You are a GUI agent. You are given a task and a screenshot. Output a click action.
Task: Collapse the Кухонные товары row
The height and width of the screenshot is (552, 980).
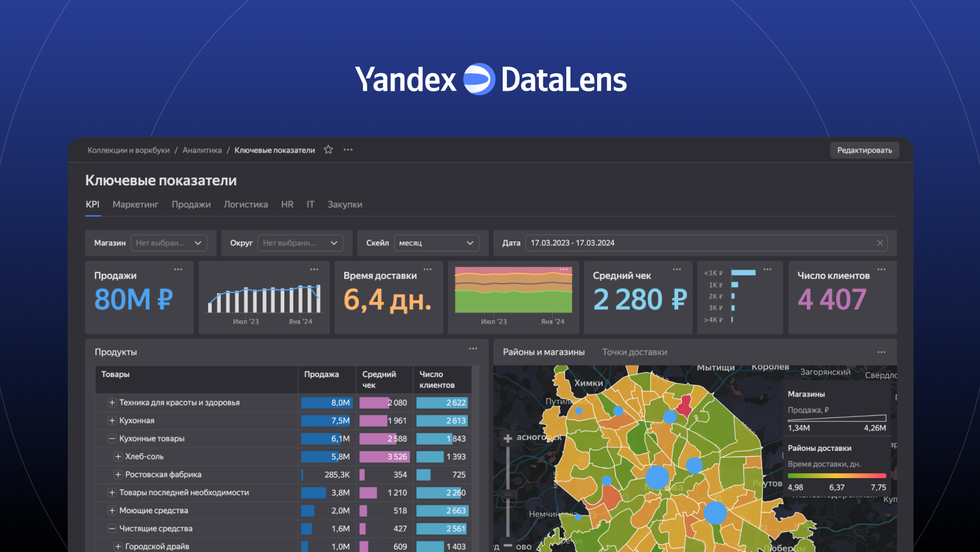(113, 438)
